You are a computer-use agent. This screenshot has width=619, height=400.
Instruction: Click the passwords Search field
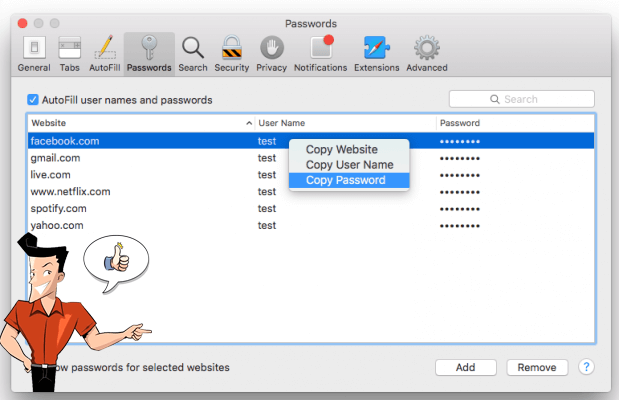[521, 99]
